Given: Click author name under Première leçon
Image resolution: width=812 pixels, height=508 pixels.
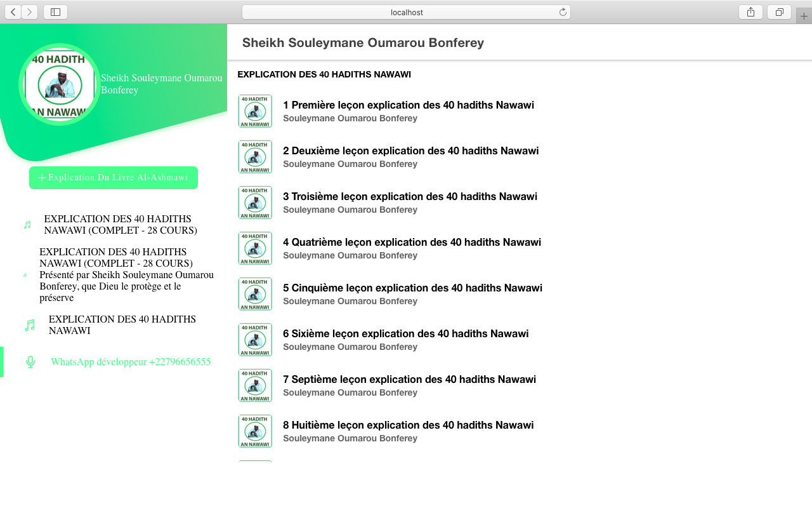Looking at the screenshot, I should click(x=350, y=119).
